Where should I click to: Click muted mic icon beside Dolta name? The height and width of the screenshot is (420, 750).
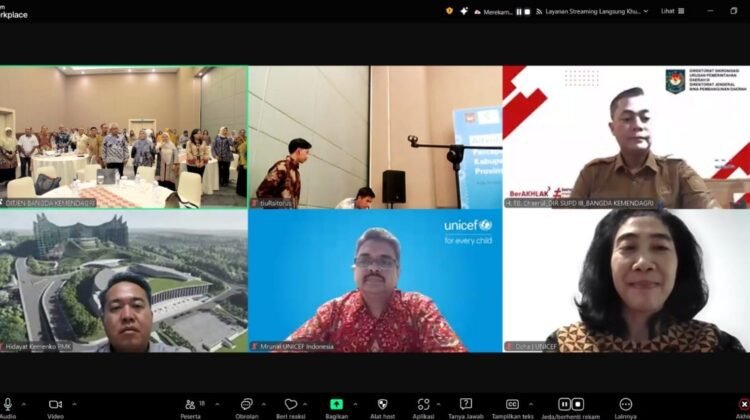click(x=509, y=346)
